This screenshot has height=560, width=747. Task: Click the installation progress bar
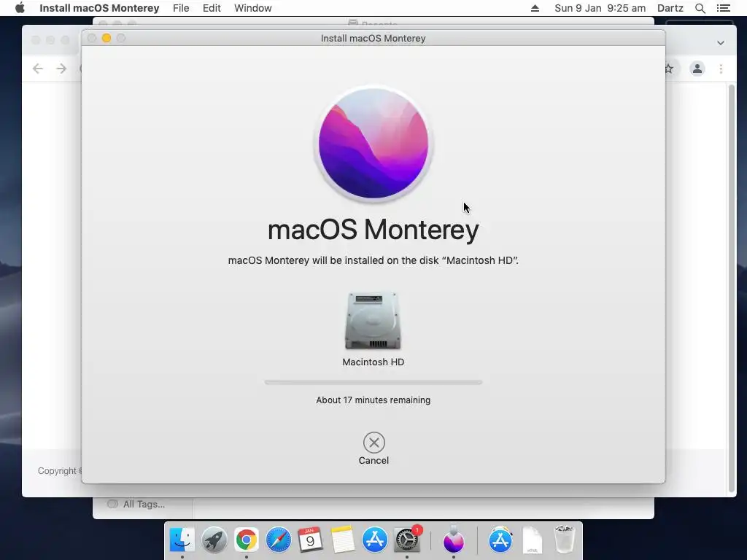click(373, 382)
